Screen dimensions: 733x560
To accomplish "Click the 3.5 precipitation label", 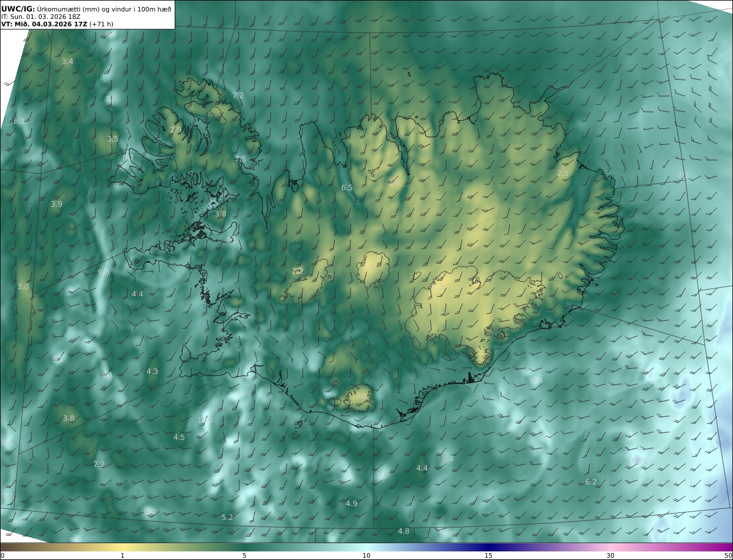I will pos(113,139).
